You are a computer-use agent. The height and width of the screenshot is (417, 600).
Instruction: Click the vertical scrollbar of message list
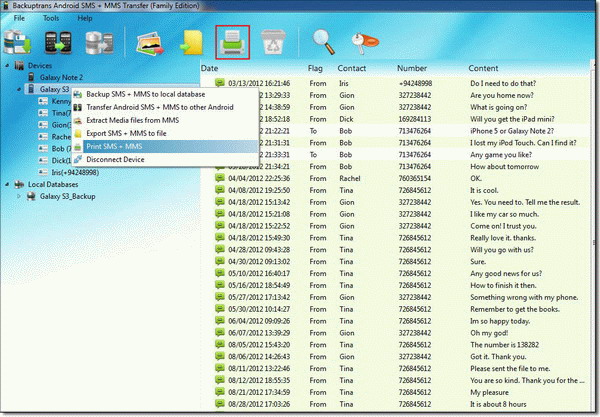click(x=593, y=237)
